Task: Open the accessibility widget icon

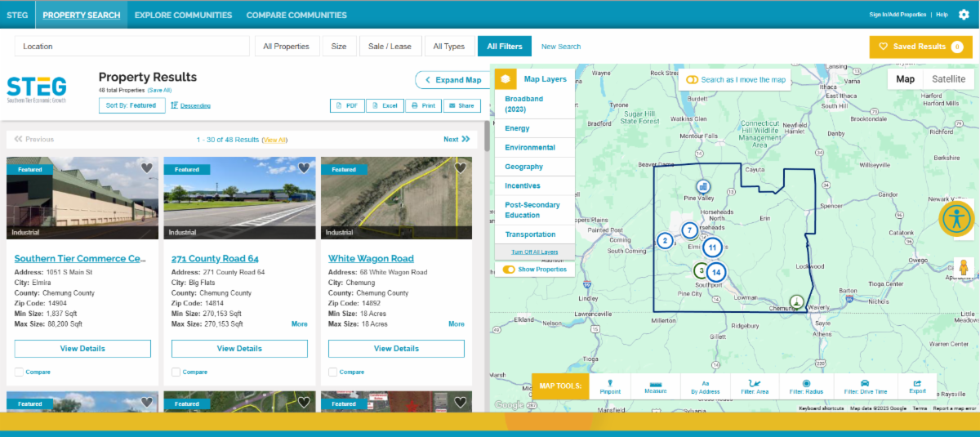Action: pyautogui.click(x=955, y=218)
